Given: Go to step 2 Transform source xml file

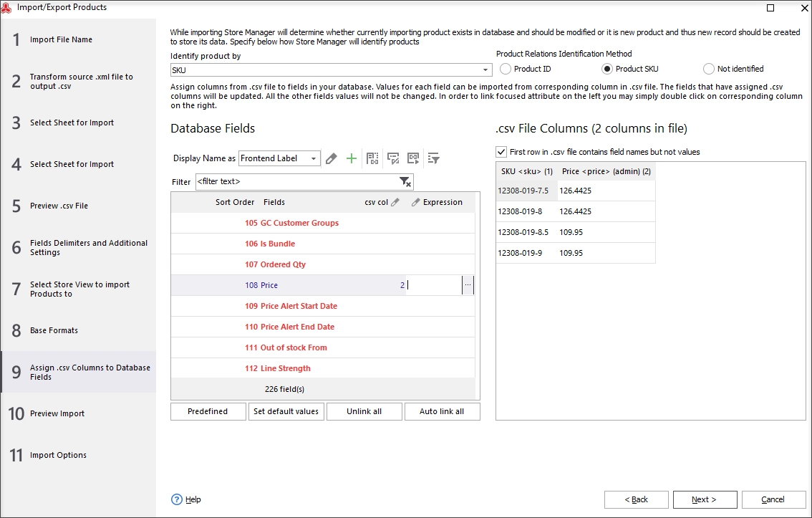Looking at the screenshot, I should coord(77,82).
